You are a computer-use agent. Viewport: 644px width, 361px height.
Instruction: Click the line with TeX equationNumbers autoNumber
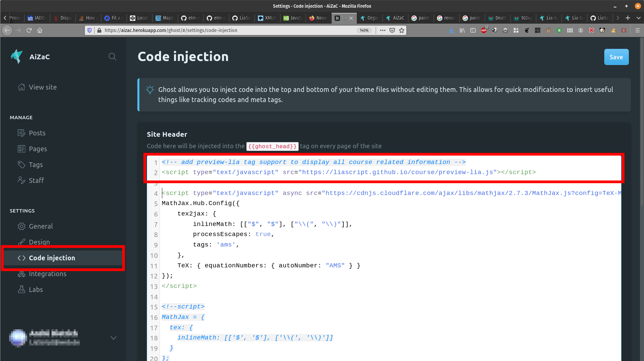[269, 266]
